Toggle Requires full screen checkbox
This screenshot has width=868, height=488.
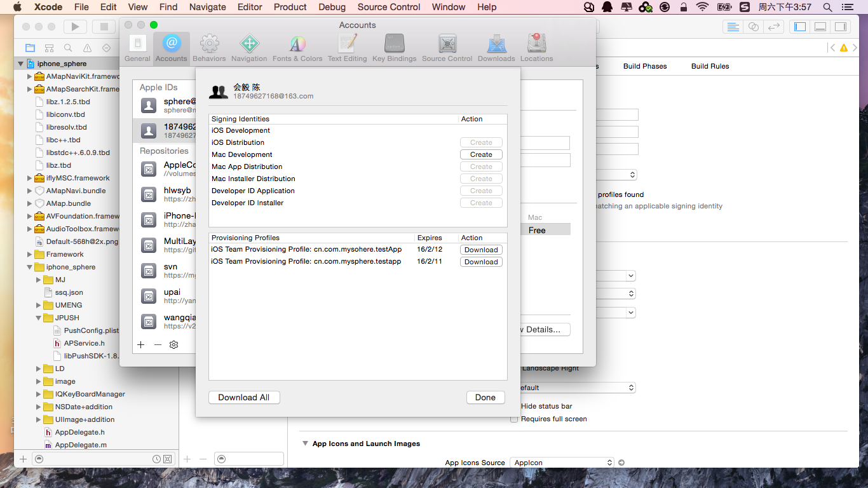pyautogui.click(x=514, y=419)
